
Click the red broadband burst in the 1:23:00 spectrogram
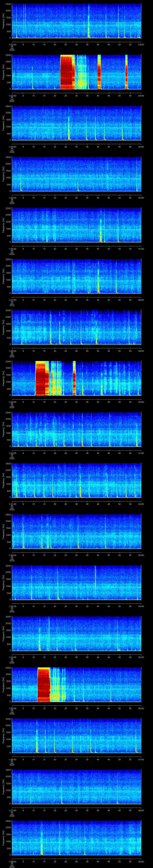tap(68, 72)
